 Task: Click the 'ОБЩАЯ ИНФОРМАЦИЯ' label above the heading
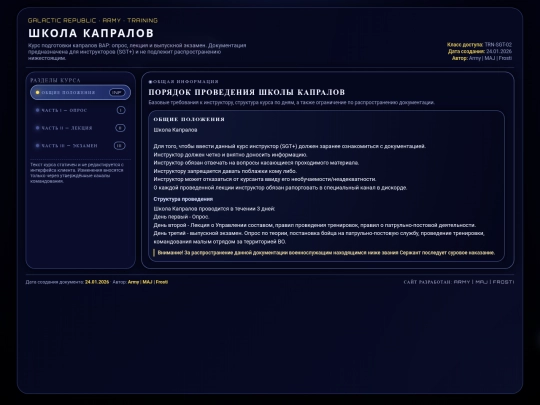point(186,82)
